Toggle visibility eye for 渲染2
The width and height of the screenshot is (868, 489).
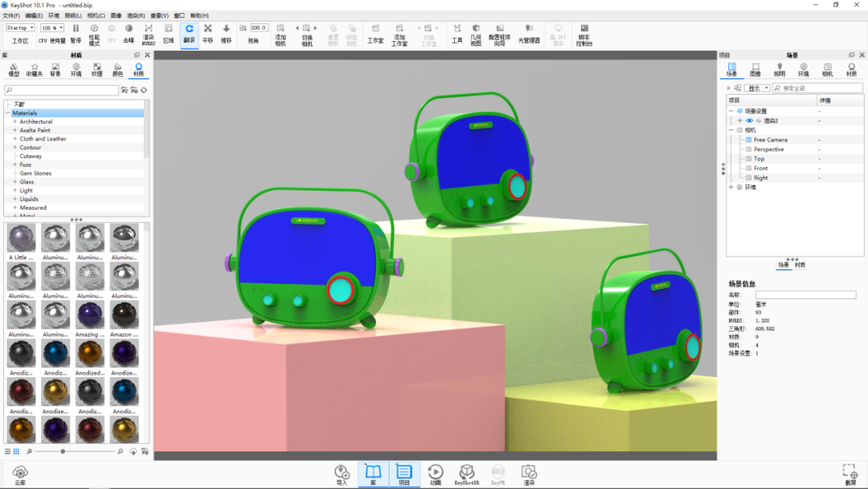pos(750,121)
